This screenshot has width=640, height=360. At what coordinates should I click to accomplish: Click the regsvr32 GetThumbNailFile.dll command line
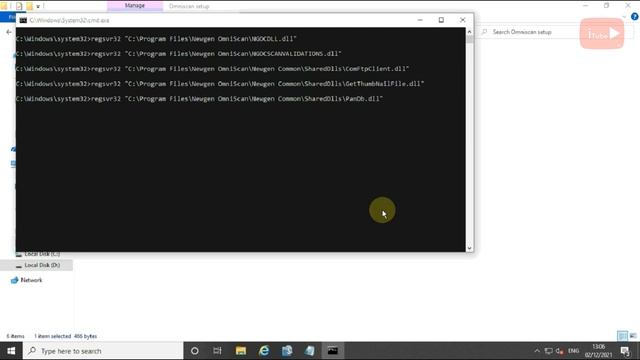220,84
